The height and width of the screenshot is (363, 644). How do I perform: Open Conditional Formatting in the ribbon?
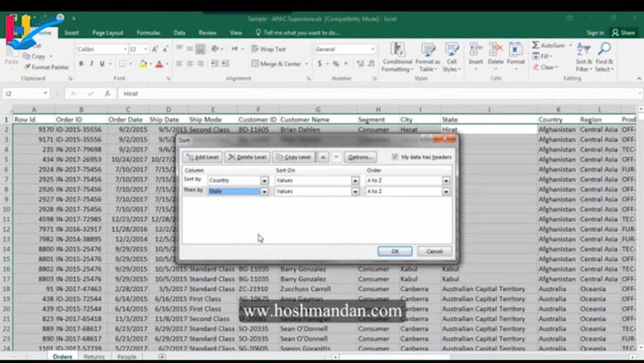397,60
